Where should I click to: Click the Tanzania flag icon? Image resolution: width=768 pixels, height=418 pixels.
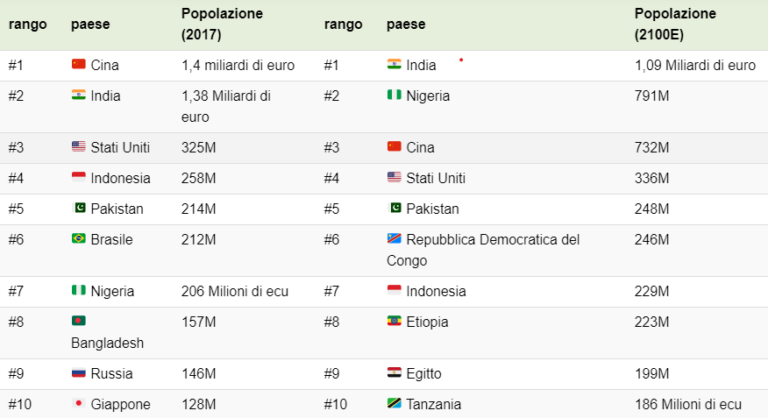(x=394, y=403)
